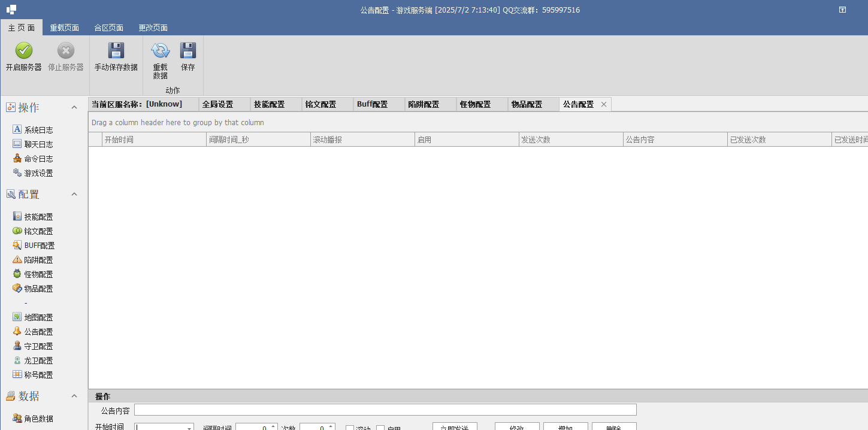Image resolution: width=868 pixels, height=430 pixels.
Task: Open the 开始时间 dropdown at bottom
Action: click(x=190, y=428)
